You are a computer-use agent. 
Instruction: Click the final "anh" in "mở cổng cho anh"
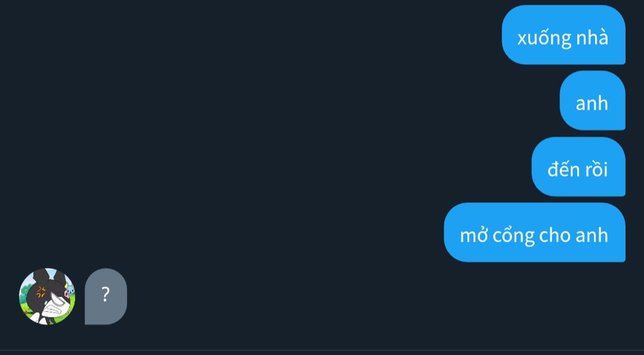(x=592, y=234)
